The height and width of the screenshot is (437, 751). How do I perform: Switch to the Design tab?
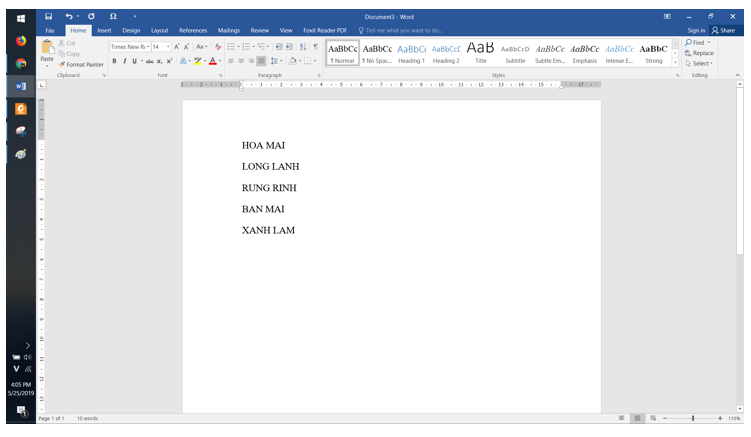(x=131, y=30)
